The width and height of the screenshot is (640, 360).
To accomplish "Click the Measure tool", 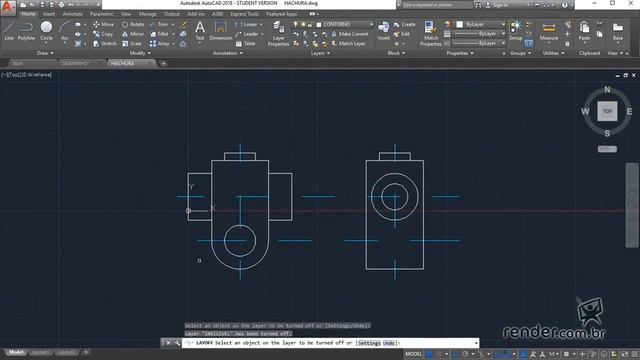I will (x=549, y=31).
